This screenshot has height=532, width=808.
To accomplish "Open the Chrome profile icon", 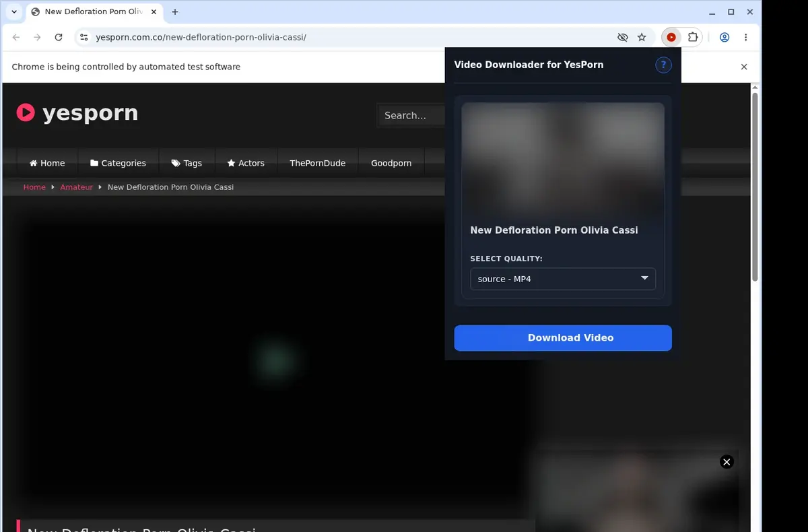I will click(725, 38).
